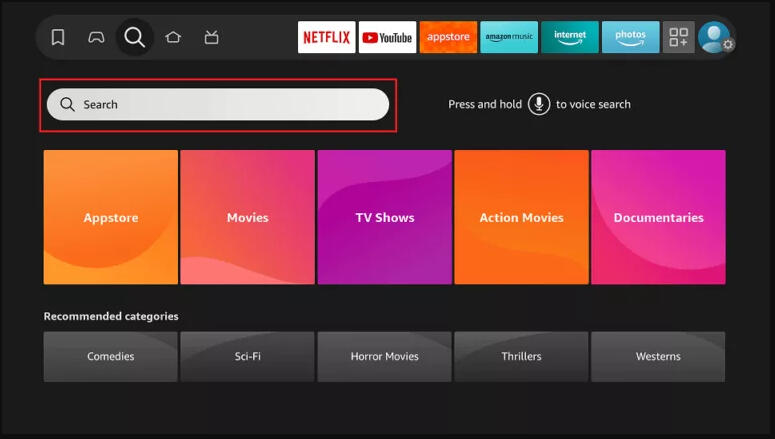Click the microphone voice search icon
The image size is (775, 439).
[539, 104]
